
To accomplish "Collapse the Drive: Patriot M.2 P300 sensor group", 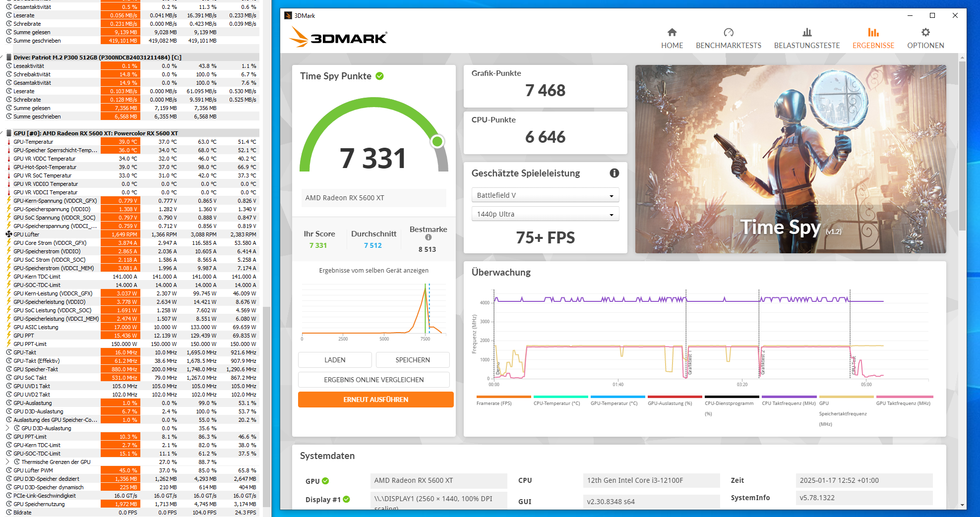I will [2, 57].
